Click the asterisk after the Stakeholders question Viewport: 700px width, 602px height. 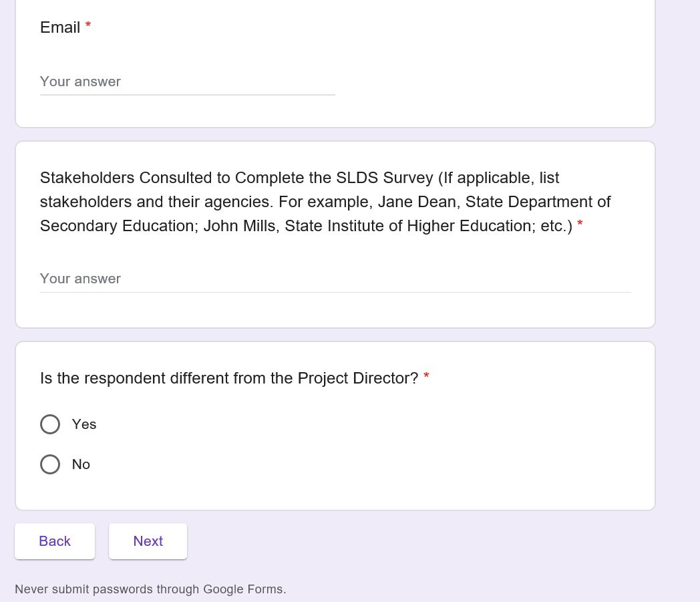tap(580, 225)
